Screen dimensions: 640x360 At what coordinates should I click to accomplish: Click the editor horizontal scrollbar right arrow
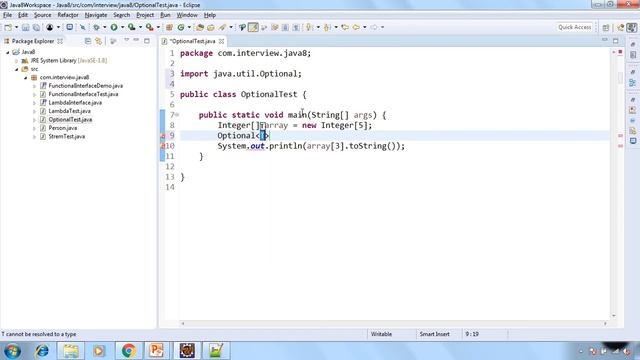point(605,324)
